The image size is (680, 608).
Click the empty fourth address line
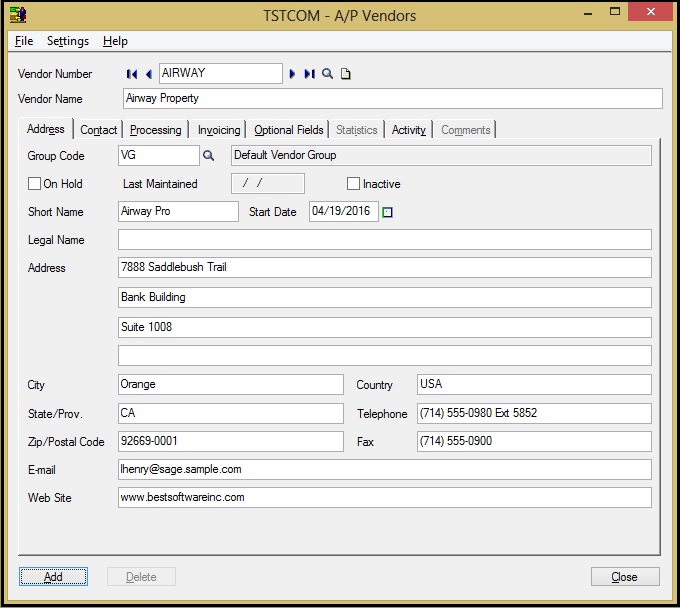coord(385,356)
